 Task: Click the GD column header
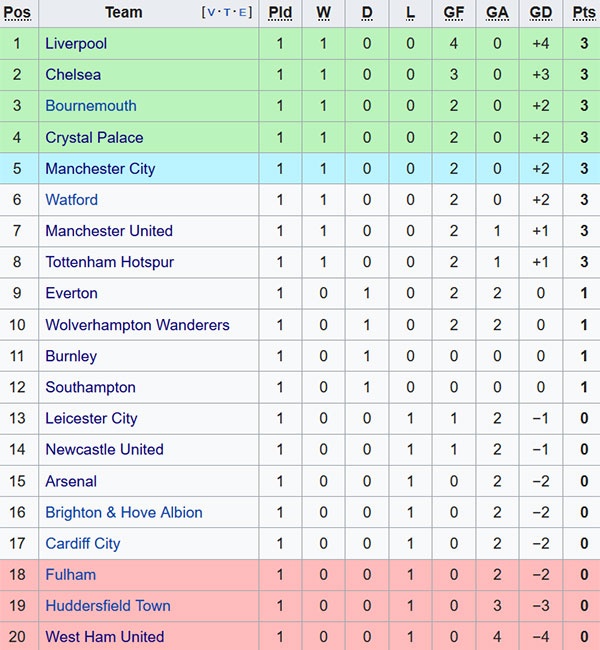[541, 13]
